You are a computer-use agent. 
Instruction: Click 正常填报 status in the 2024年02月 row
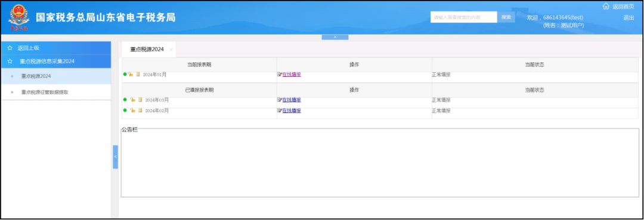441,110
